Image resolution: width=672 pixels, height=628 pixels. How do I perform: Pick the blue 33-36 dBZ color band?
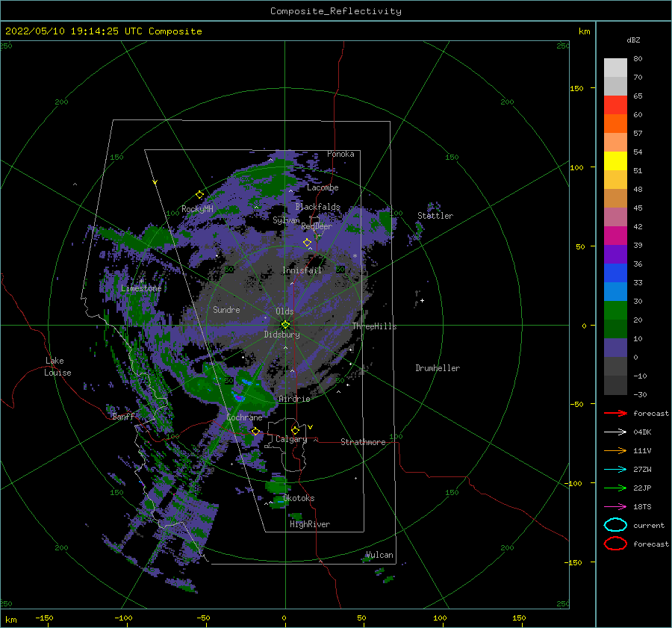615,273
